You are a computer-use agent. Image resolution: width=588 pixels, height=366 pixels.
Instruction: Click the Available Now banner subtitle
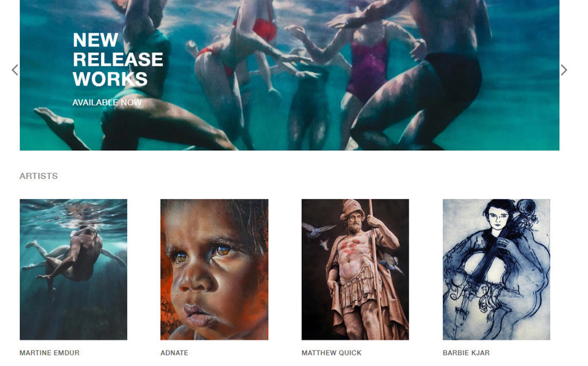pyautogui.click(x=107, y=102)
